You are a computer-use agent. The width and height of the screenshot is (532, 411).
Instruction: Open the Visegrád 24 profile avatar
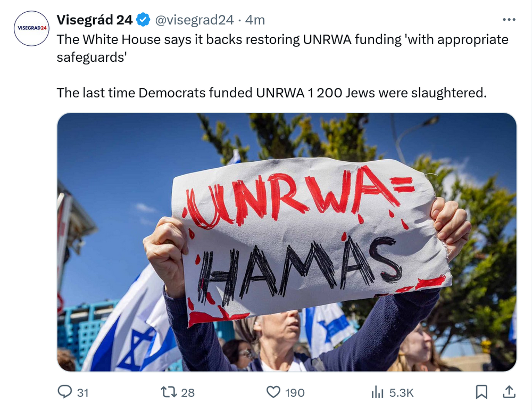(31, 28)
